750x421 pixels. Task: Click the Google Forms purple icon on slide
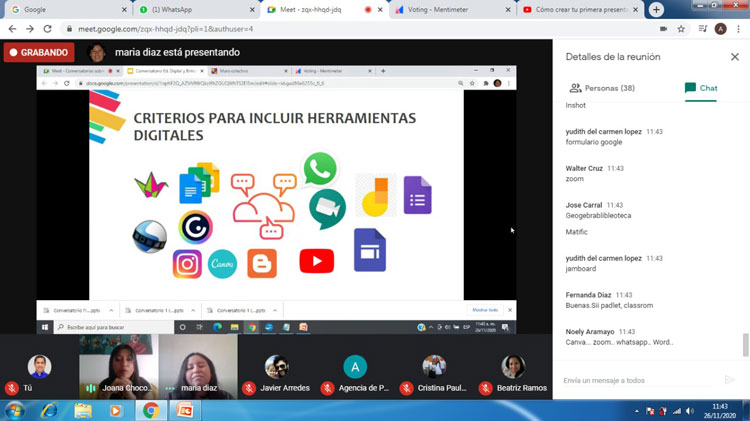click(418, 195)
